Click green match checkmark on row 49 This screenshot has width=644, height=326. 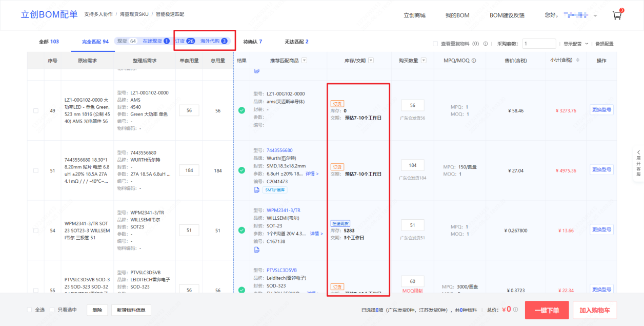coord(241,110)
